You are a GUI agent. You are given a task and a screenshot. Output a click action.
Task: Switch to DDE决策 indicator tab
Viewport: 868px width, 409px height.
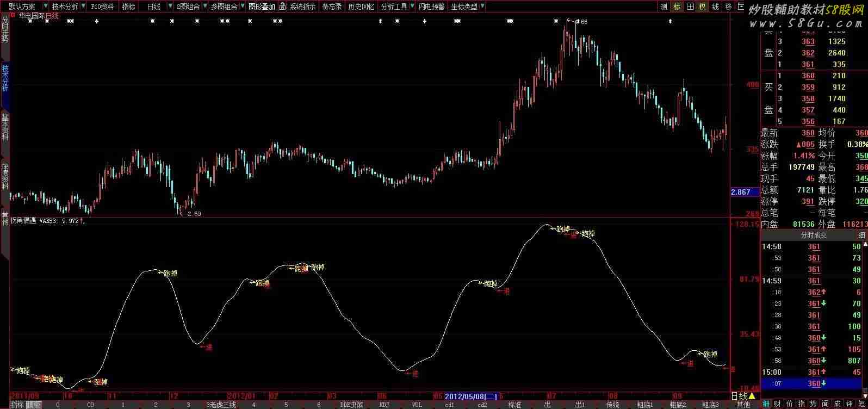351,405
